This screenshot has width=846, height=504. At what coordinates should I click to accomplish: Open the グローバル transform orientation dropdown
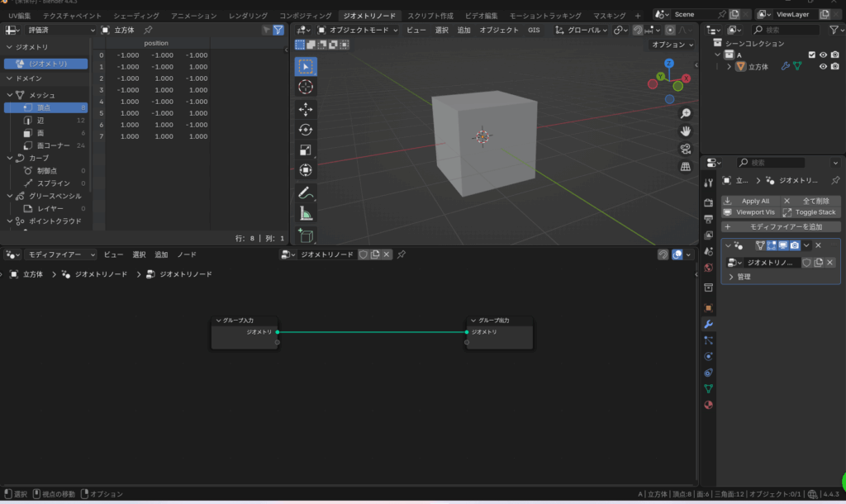(x=582, y=30)
